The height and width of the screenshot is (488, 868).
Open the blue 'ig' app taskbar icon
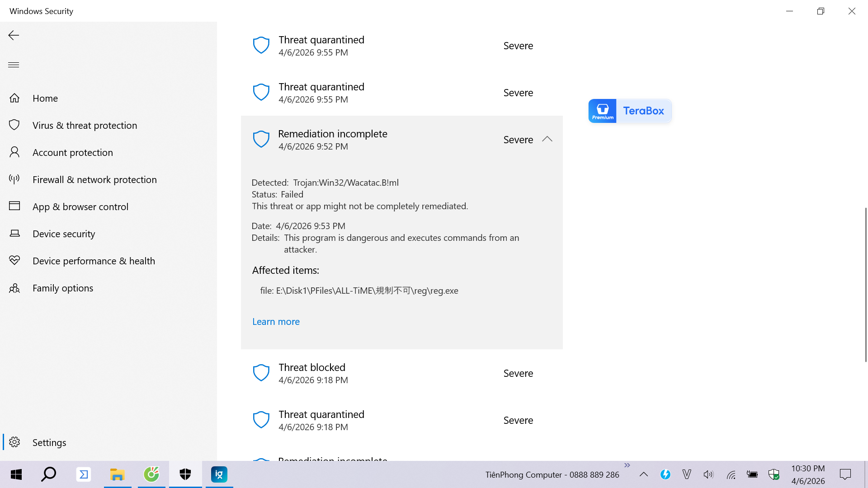click(x=219, y=474)
